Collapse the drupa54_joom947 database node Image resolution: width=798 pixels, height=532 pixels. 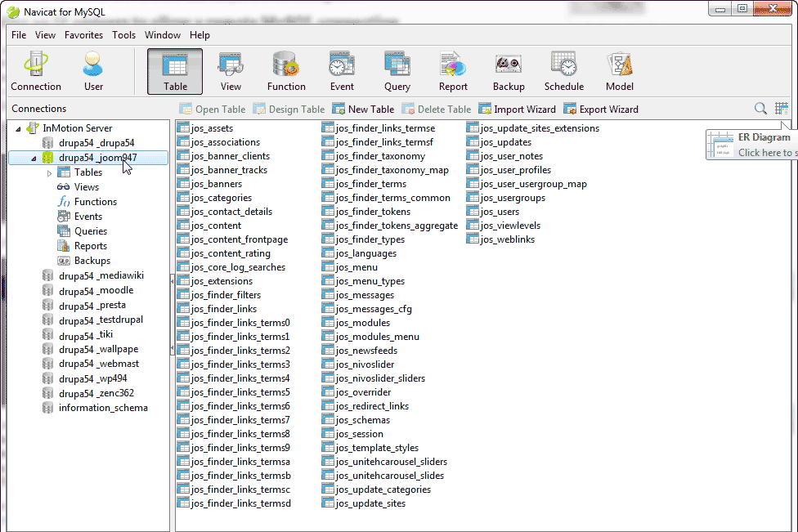pos(34,159)
